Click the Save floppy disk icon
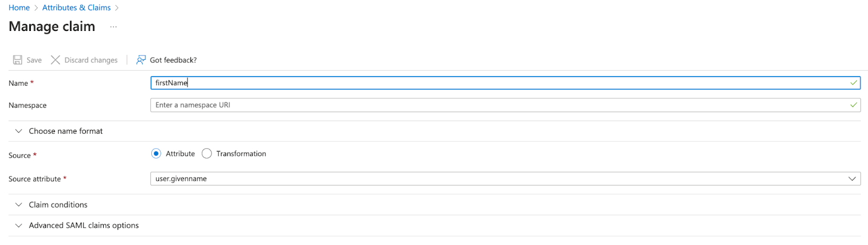The width and height of the screenshot is (868, 245). 18,60
